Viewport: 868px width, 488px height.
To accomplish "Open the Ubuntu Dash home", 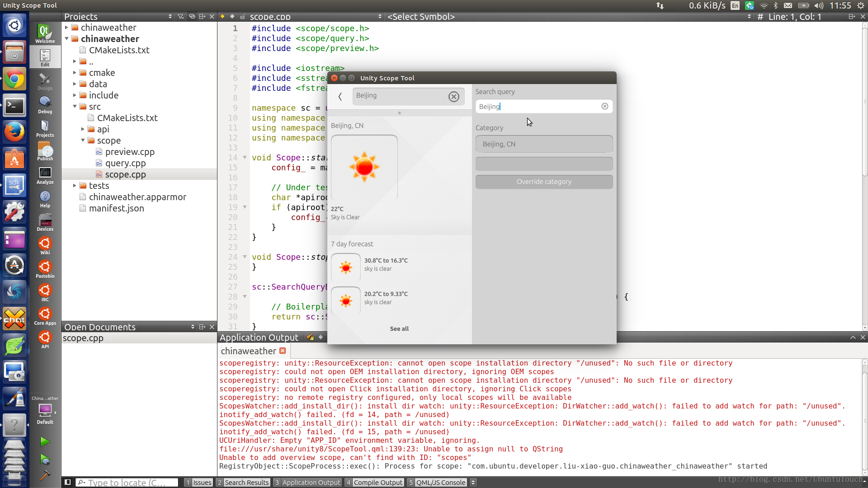I will click(x=14, y=25).
